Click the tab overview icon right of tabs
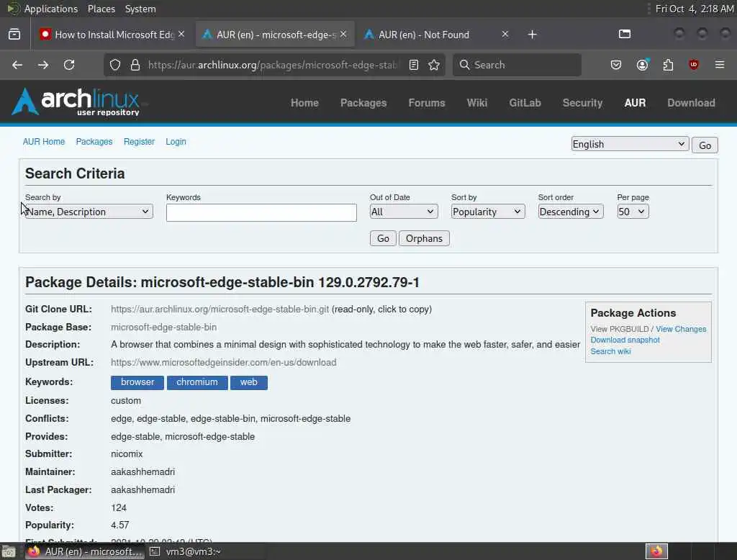 pyautogui.click(x=625, y=34)
